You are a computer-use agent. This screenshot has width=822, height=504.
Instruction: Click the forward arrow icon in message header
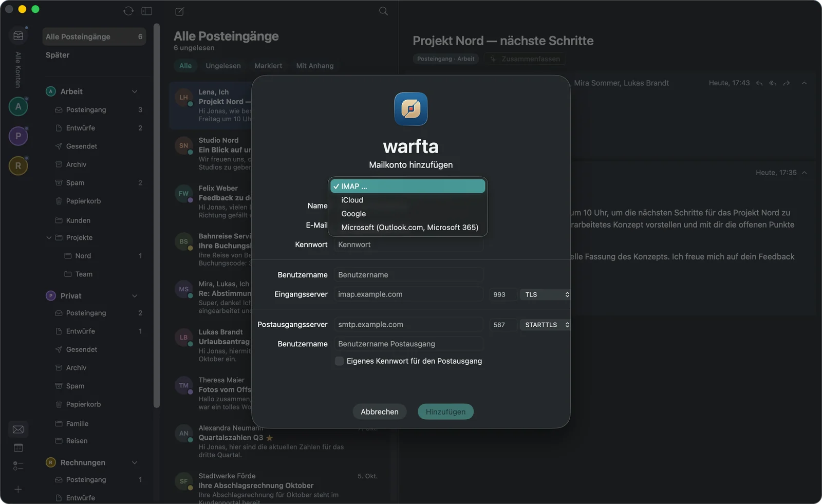(787, 83)
